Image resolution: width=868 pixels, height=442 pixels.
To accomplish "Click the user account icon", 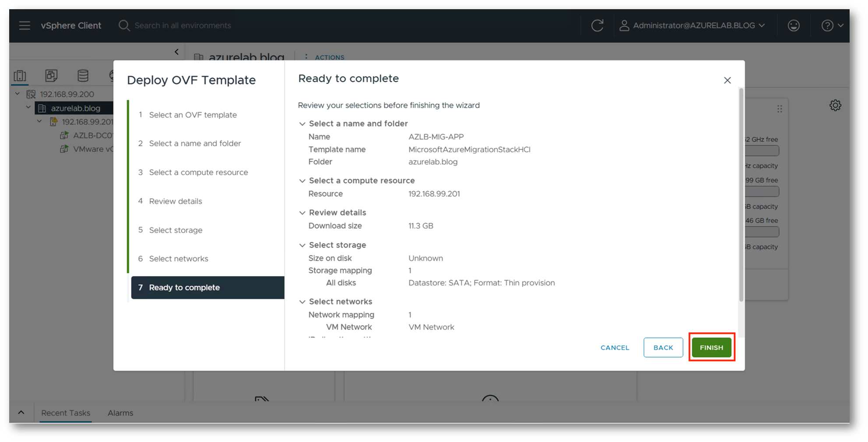I will click(x=624, y=25).
